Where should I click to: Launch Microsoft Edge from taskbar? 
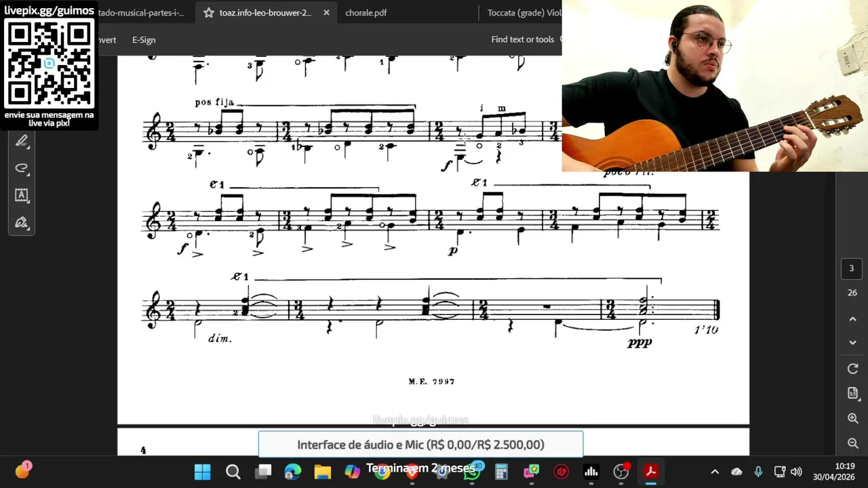tap(293, 472)
